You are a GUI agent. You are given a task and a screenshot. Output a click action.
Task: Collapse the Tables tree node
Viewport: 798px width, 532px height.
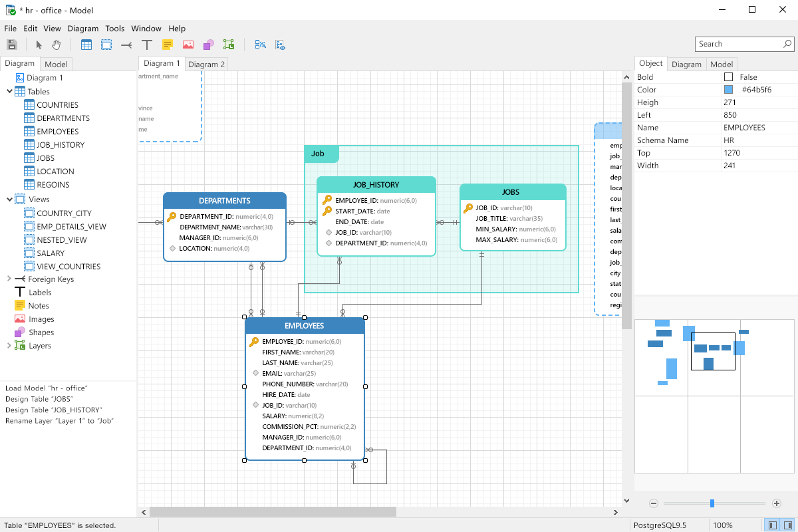(9, 91)
